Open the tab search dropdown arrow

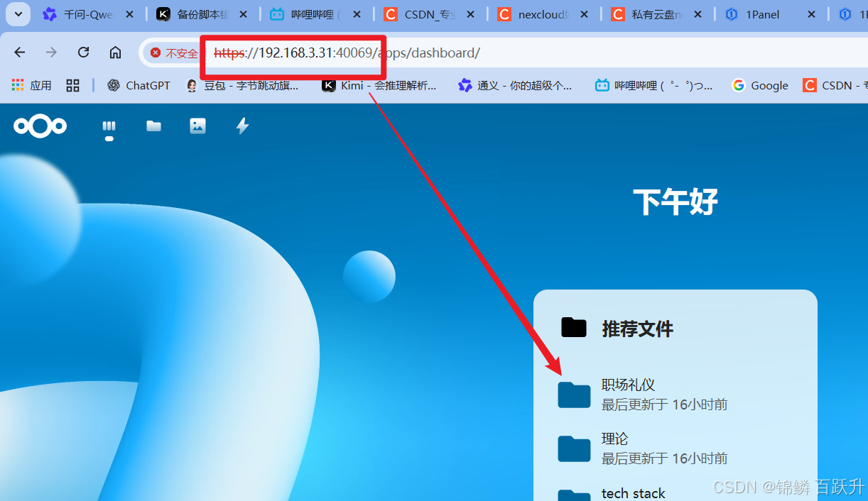click(18, 14)
